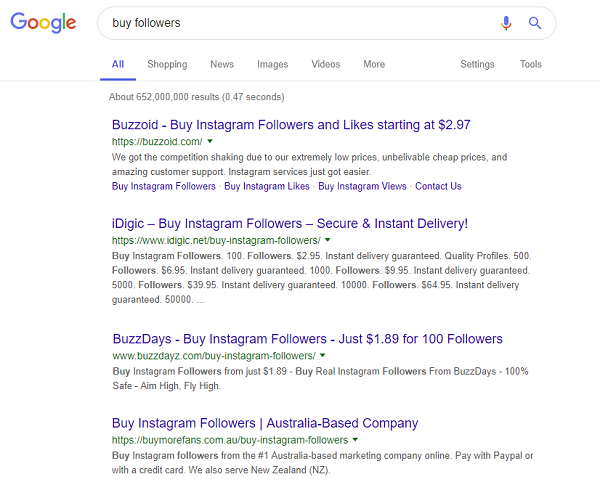
Task: Click the Buzzoid snippet starting 'We got the competition'
Action: click(310, 164)
